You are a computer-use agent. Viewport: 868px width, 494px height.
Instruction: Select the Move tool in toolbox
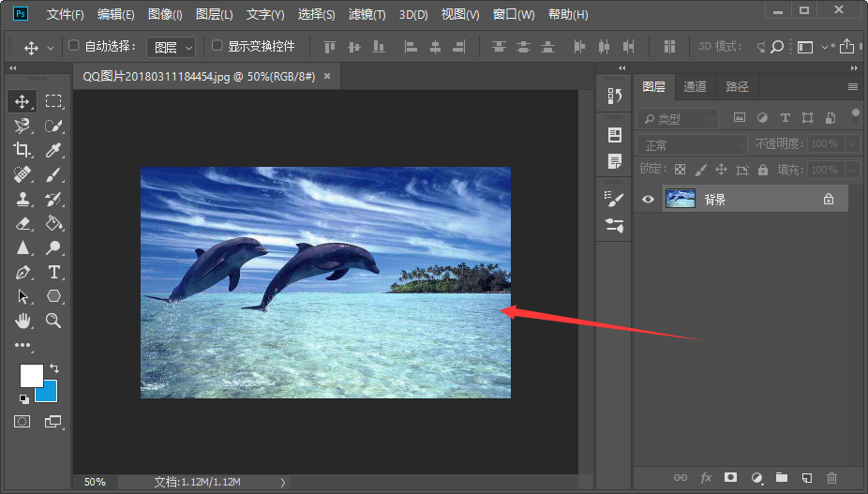point(22,101)
